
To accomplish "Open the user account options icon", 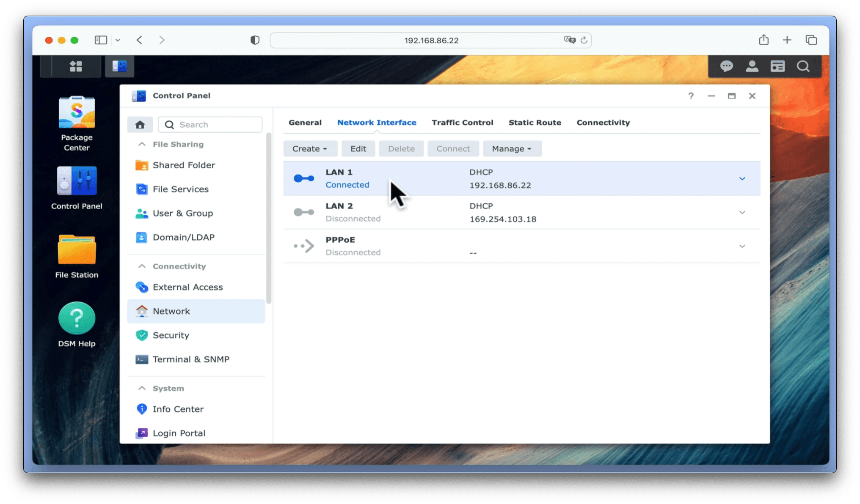I will point(752,66).
